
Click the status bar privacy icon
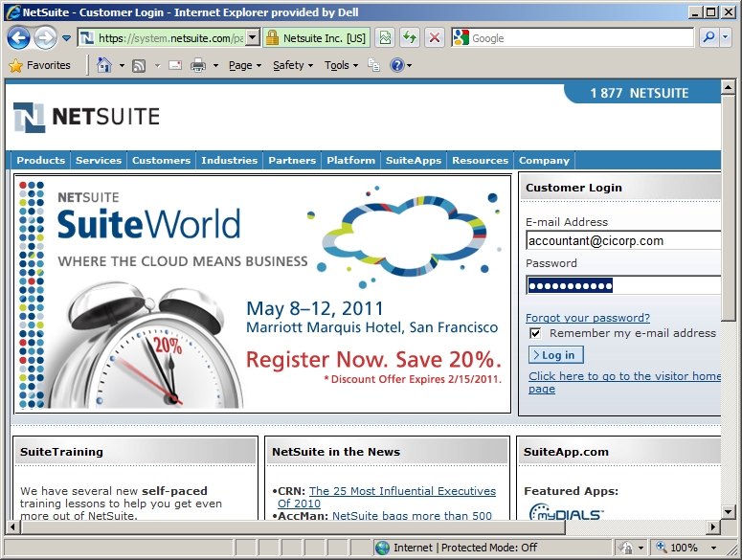625,548
